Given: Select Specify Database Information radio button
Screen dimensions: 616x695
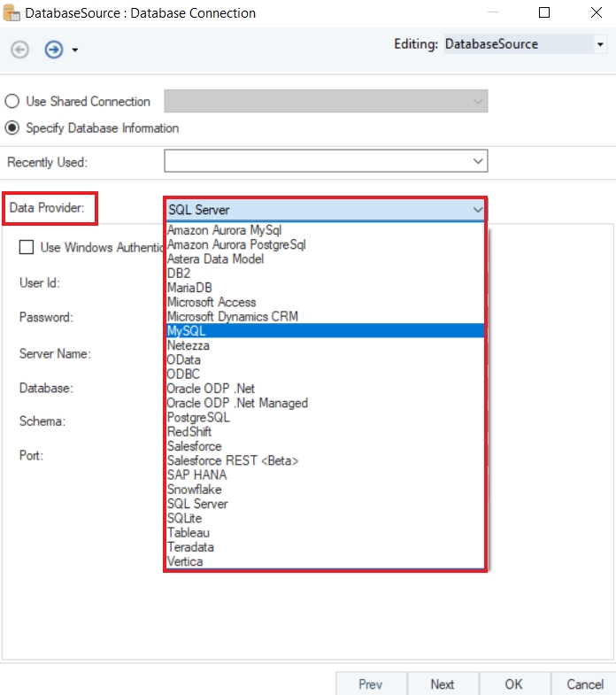Looking at the screenshot, I should coord(12,127).
